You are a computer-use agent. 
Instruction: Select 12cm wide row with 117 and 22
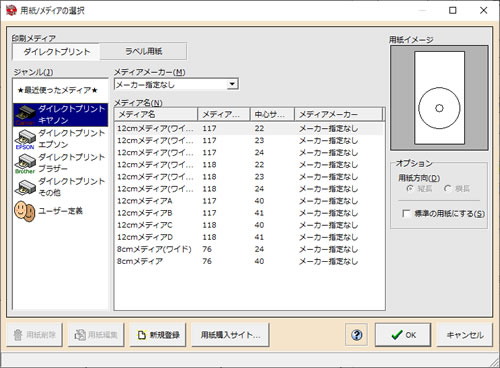249,128
